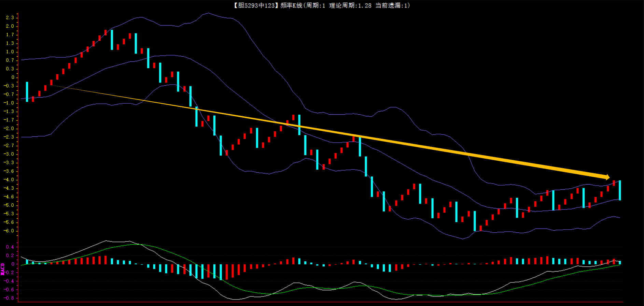Viewport: 644px width, 306px height.
Task: Click the 0.4 label on the MACD axis
Action: pyautogui.click(x=10, y=247)
